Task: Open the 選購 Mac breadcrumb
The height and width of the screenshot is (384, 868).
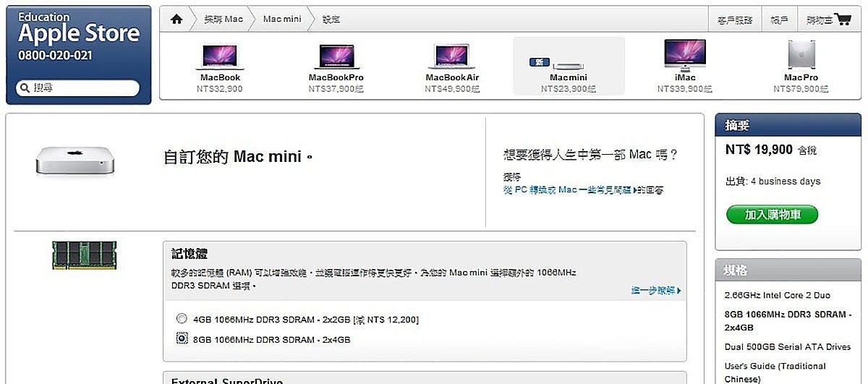Action: (224, 20)
